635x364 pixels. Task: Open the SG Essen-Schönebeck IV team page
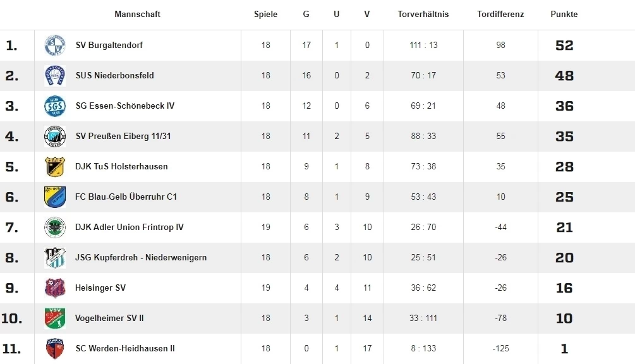click(124, 106)
